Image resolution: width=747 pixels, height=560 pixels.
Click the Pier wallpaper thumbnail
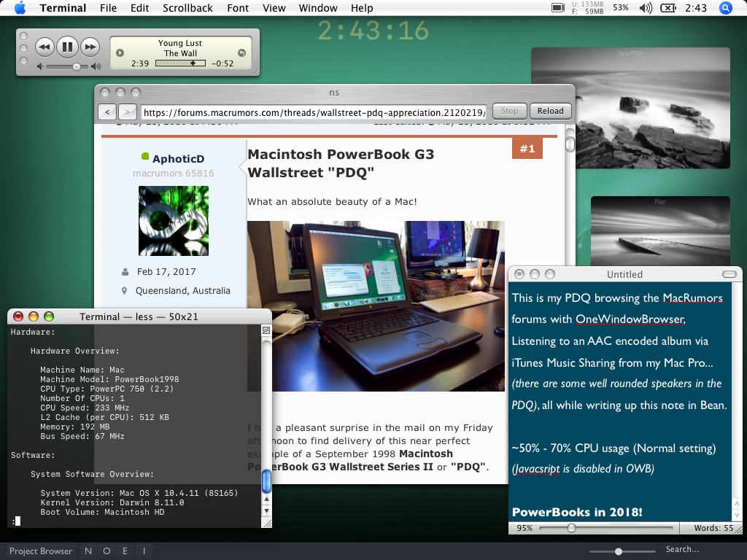click(659, 231)
